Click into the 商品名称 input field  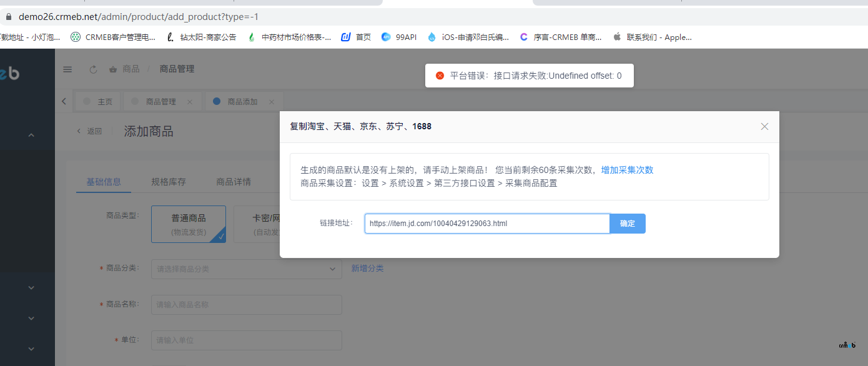pyautogui.click(x=247, y=305)
